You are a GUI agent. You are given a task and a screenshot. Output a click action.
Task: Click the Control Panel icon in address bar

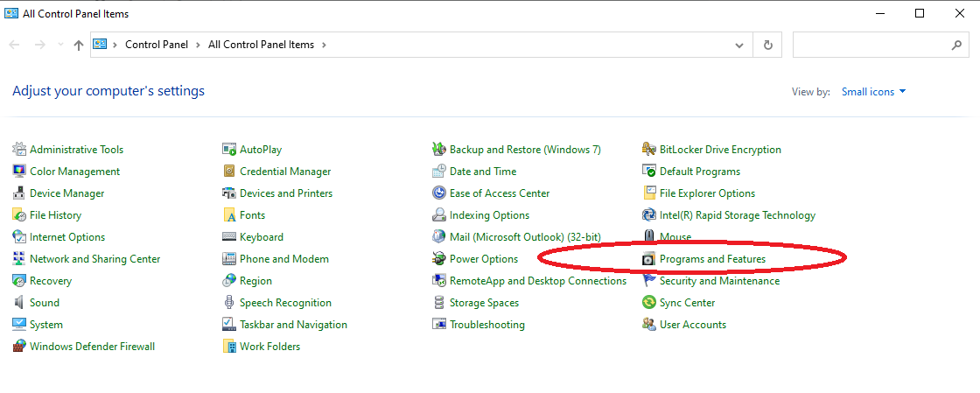[100, 45]
